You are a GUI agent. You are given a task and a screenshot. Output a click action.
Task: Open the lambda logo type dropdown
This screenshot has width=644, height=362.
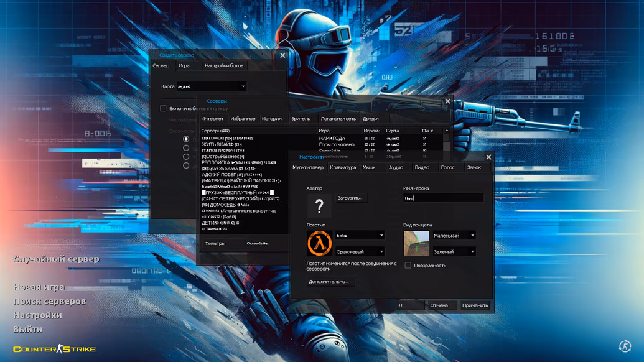point(360,236)
